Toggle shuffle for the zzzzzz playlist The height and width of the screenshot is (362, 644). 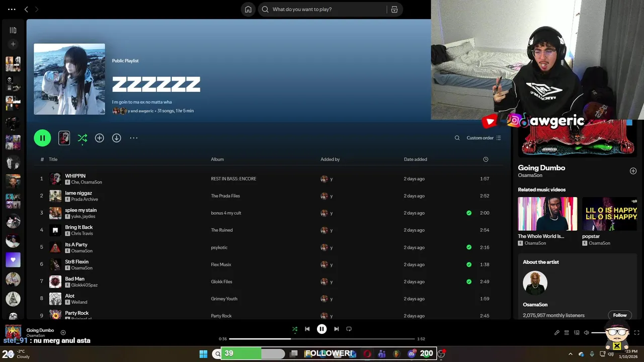83,138
